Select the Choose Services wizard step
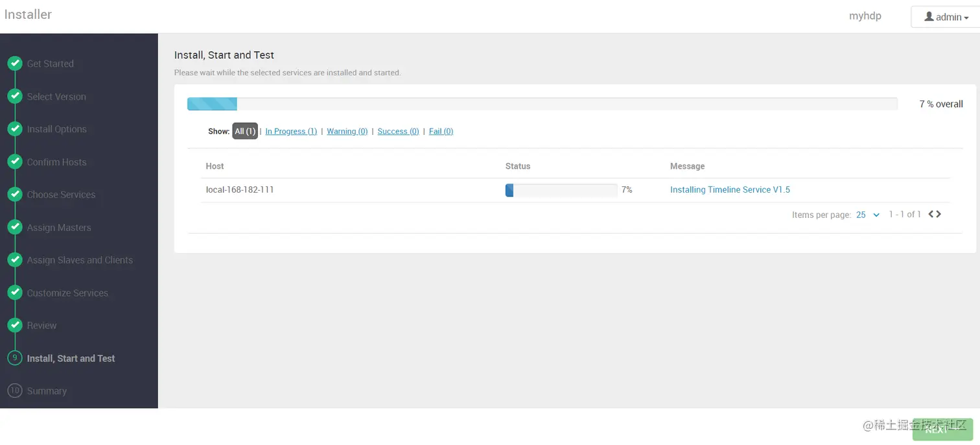Viewport: 980px width, 445px height. tap(61, 195)
